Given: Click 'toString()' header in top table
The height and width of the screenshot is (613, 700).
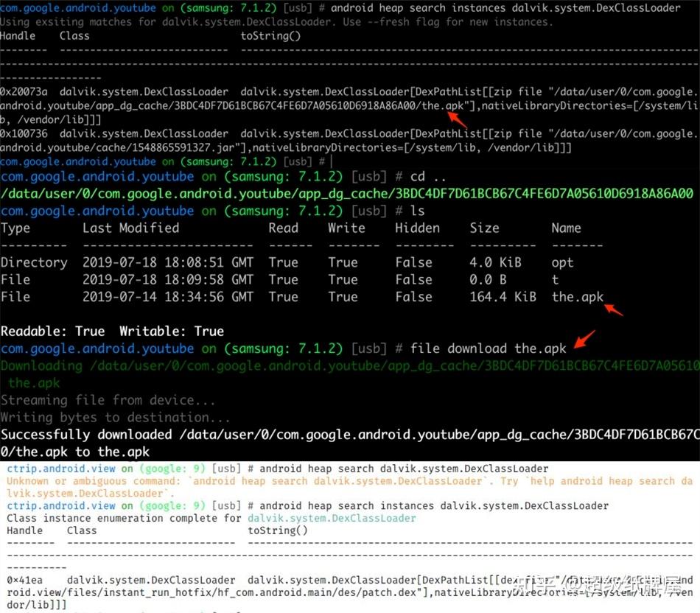Looking at the screenshot, I should (x=270, y=36).
